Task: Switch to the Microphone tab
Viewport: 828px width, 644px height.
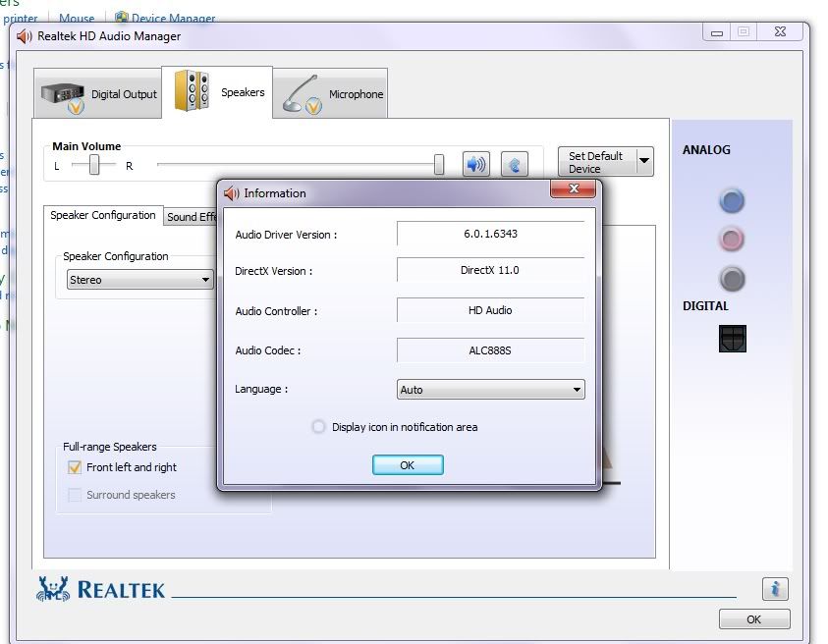Action: [331, 93]
